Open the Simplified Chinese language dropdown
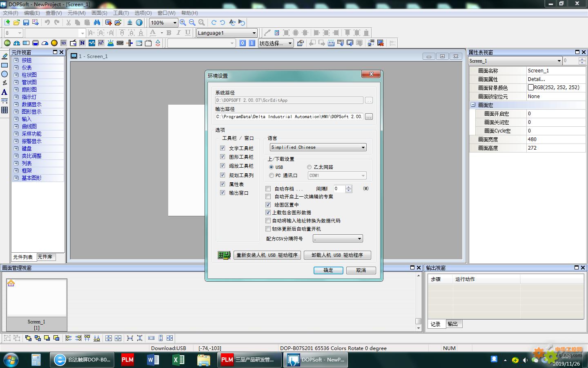The image size is (588, 368). (318, 147)
